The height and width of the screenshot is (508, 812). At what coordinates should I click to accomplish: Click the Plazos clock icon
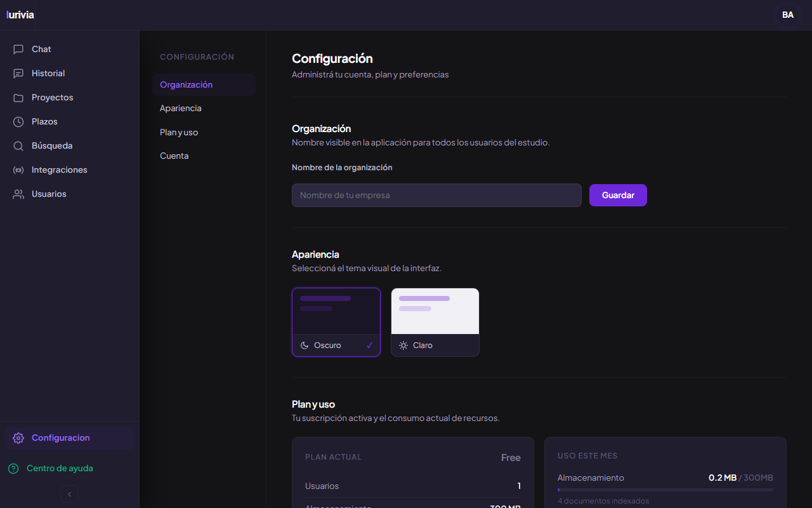point(18,122)
